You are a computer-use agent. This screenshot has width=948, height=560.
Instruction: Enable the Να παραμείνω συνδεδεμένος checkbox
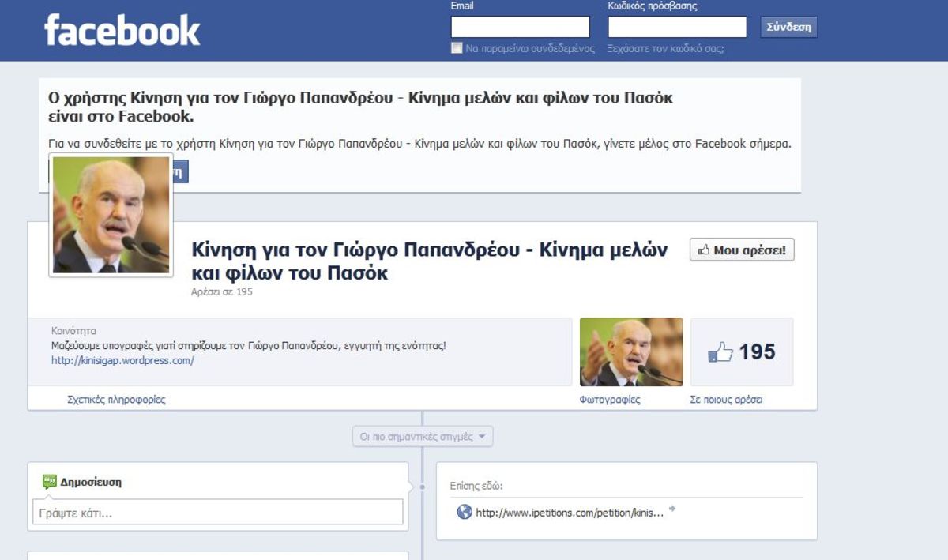coord(456,48)
